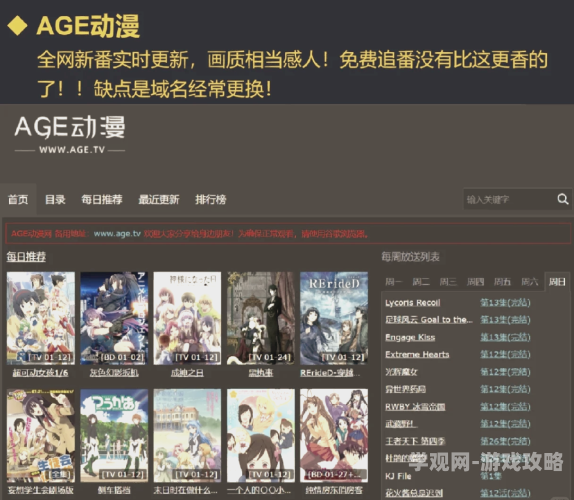Open 足球风云 Goal to the... listing
Image resolution: width=574 pixels, height=500 pixels.
(x=429, y=320)
